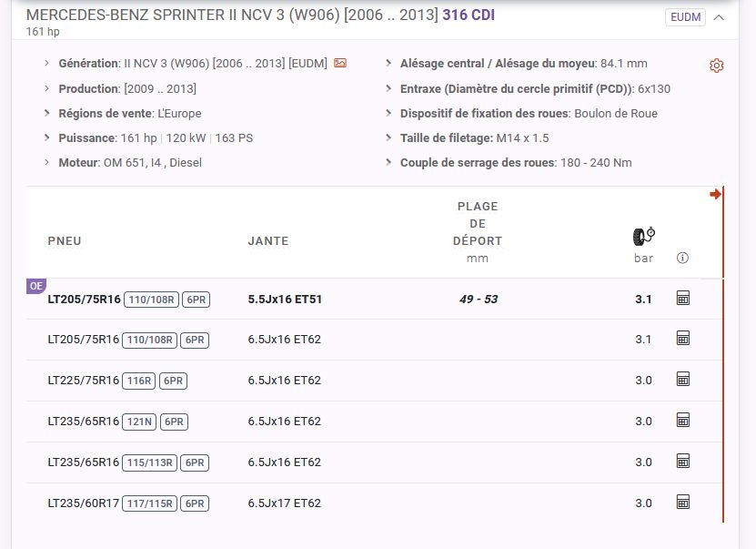Click the info icon in table header

683,259
